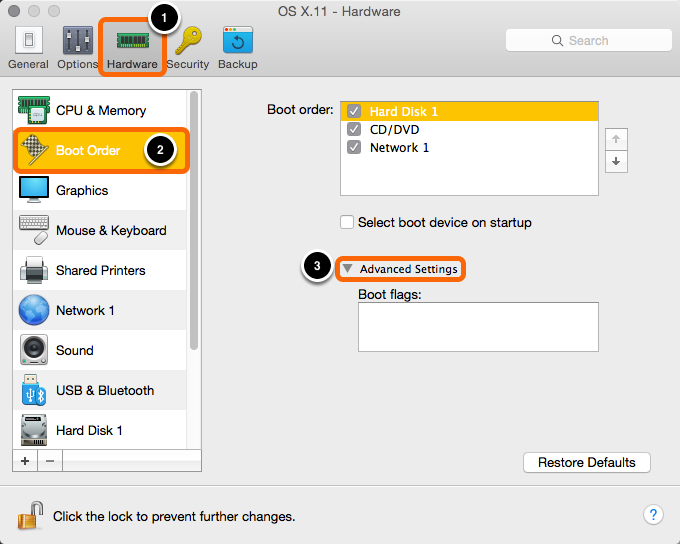Click the USB & Bluetooth icon
Viewport: 680px width, 544px height.
(x=34, y=390)
